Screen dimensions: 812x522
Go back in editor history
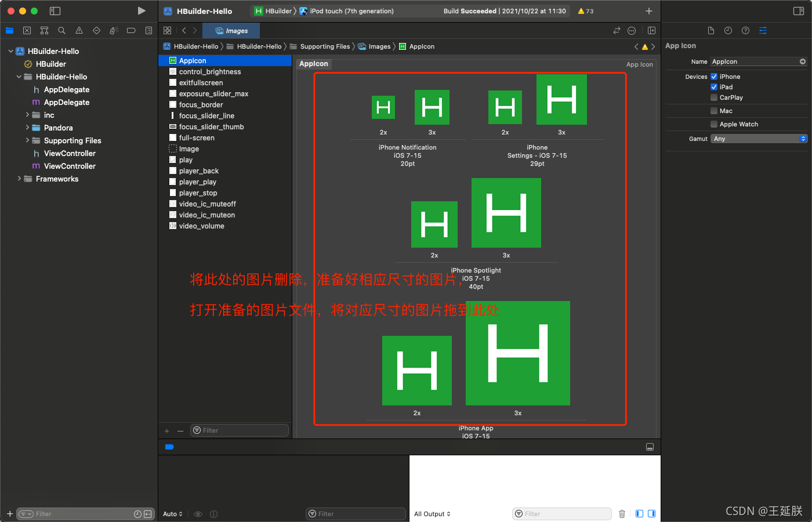184,31
